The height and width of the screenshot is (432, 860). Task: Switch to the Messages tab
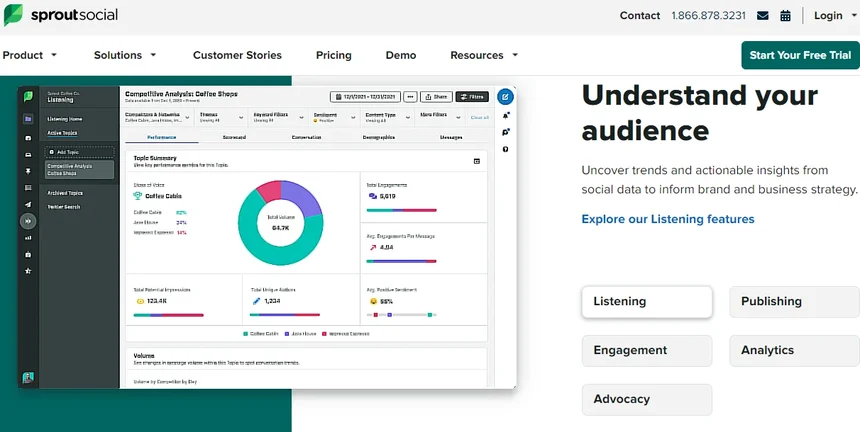pos(451,137)
